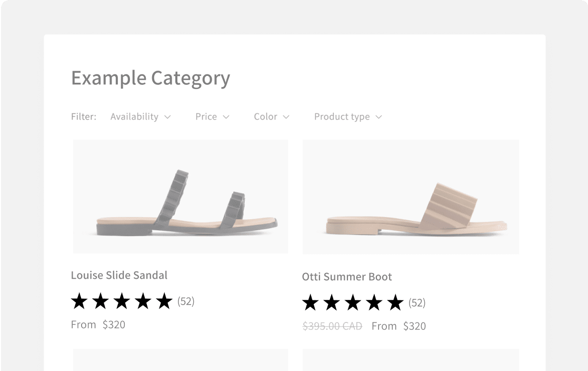Open the Availability filter dropdown
Screen dimensions: 588x371
(x=141, y=117)
